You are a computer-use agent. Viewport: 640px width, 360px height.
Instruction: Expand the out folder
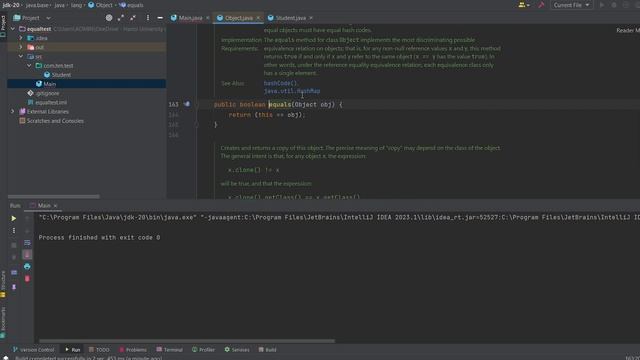tap(21, 47)
